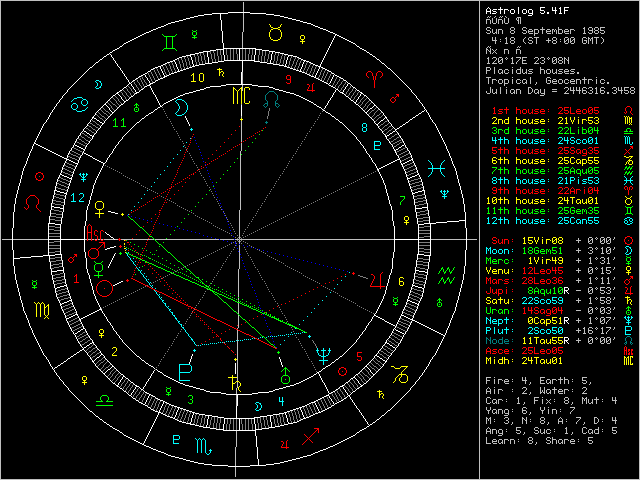Select the Midheaven MC glyph atop the chart
Viewport: 640px width, 480px height.
[x=240, y=96]
